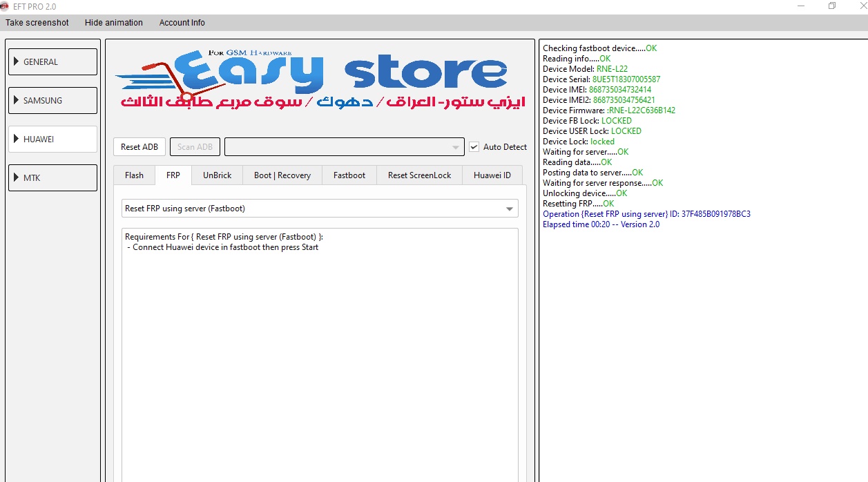This screenshot has width=868, height=482.
Task: Click the Device IMEI2: 868735034756421 line
Action: pyautogui.click(x=599, y=100)
